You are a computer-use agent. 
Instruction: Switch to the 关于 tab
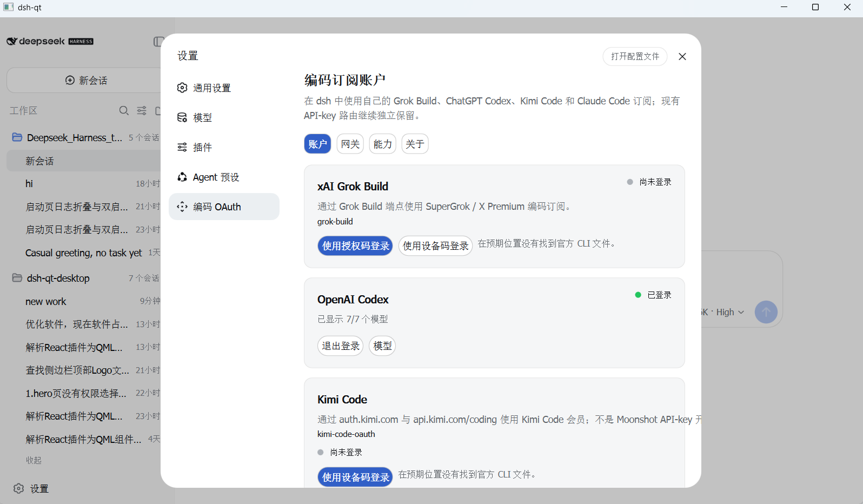pos(415,144)
